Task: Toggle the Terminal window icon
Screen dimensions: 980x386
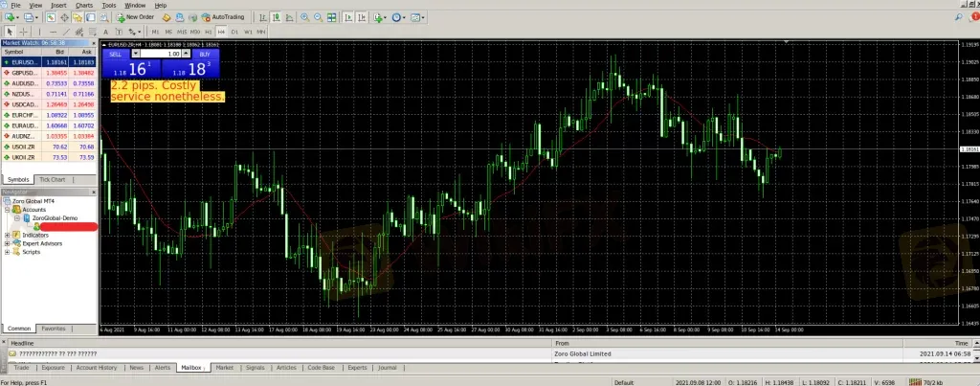Action: point(91,17)
